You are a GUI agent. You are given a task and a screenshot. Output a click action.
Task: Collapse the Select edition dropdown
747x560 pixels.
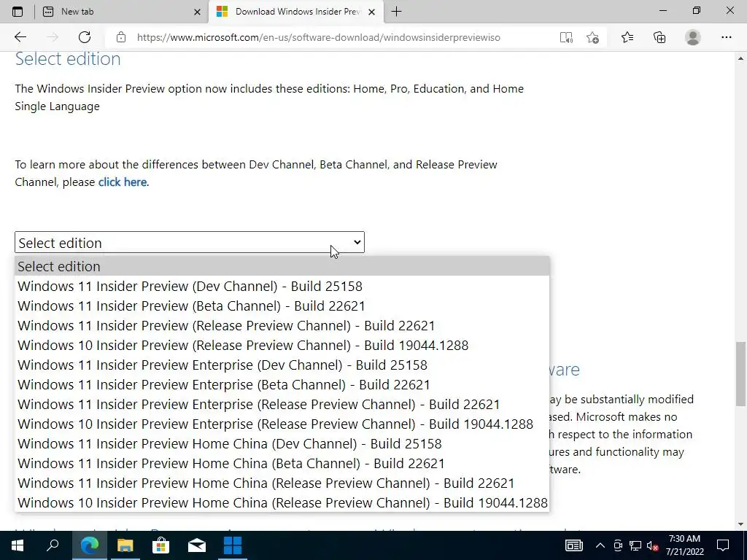click(190, 242)
